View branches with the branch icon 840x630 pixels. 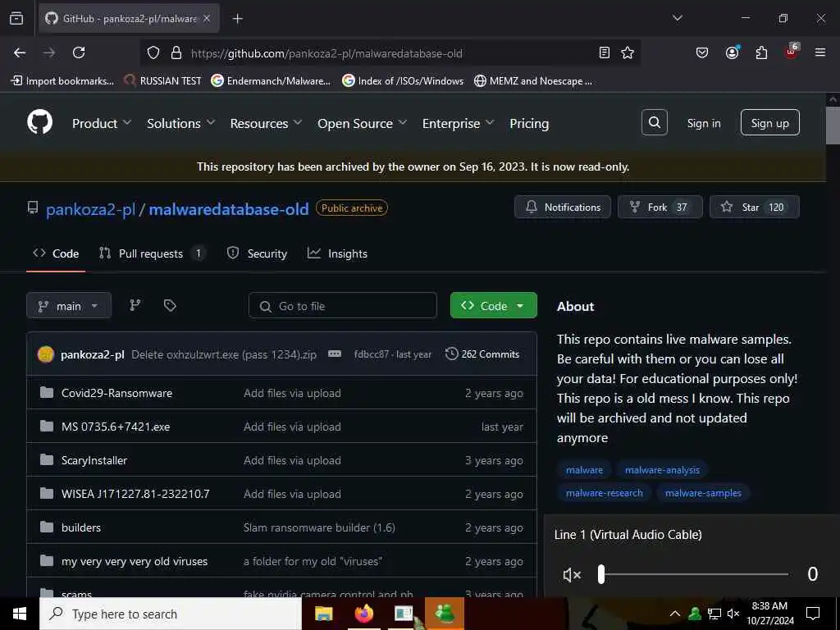point(135,305)
